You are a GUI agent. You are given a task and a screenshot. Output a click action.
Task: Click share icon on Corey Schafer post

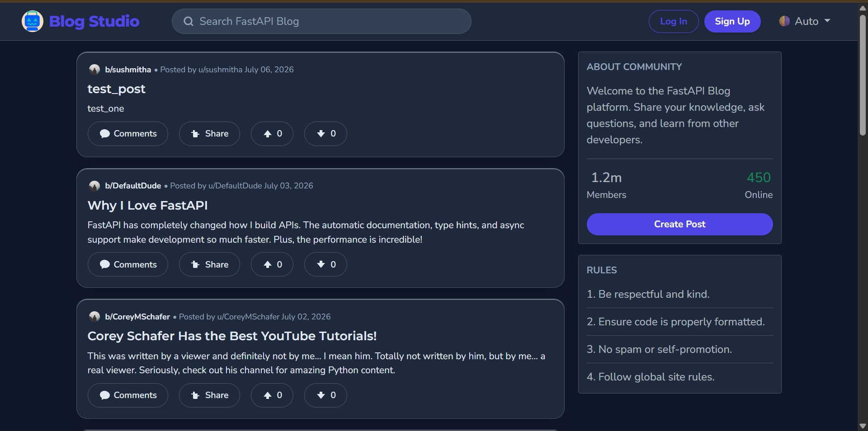pyautogui.click(x=195, y=395)
